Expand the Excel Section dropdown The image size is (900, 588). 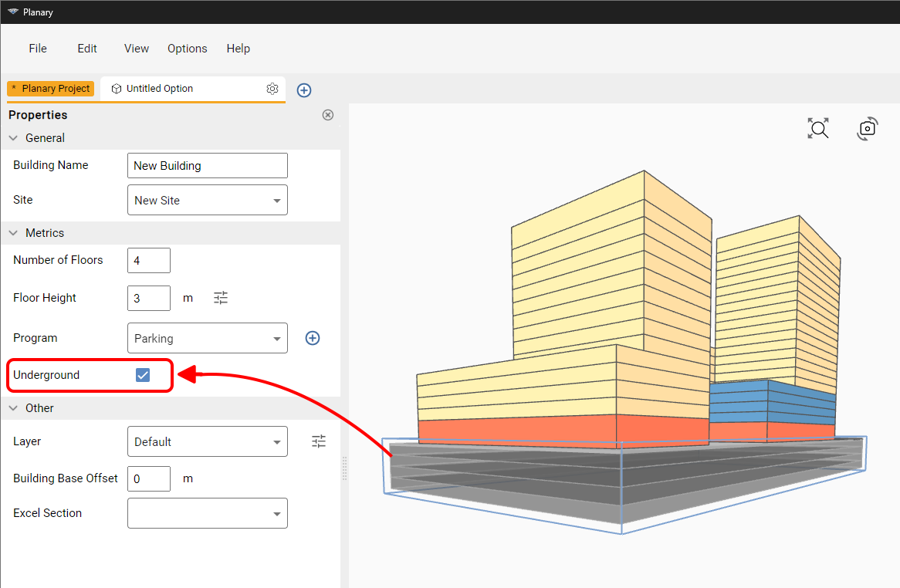207,513
